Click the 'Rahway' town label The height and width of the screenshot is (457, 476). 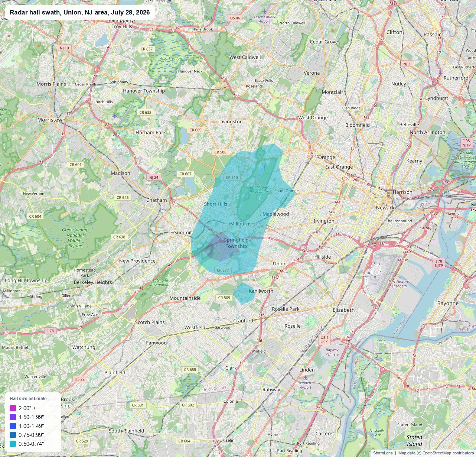[271, 389]
